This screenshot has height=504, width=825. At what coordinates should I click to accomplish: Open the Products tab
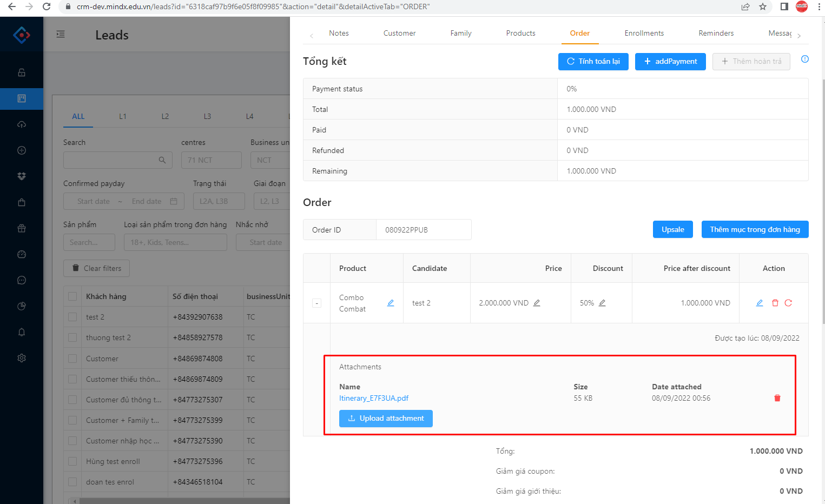click(520, 33)
